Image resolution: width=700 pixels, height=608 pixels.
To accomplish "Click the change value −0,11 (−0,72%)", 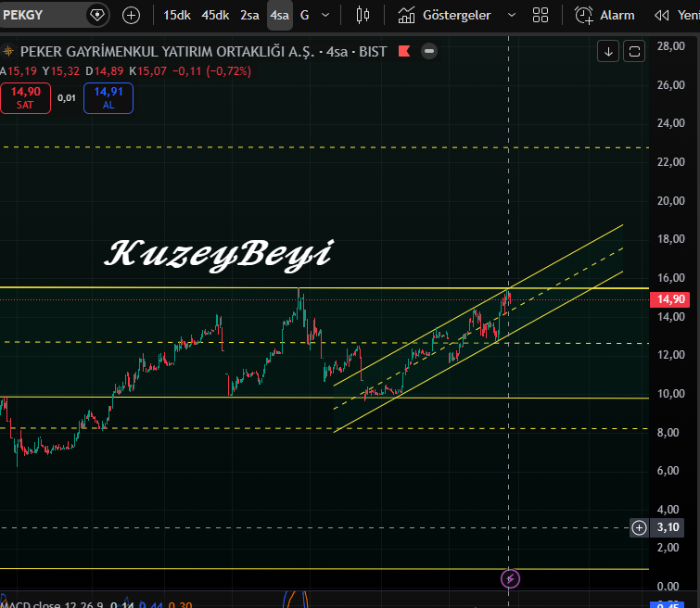I will pyautogui.click(x=211, y=71).
